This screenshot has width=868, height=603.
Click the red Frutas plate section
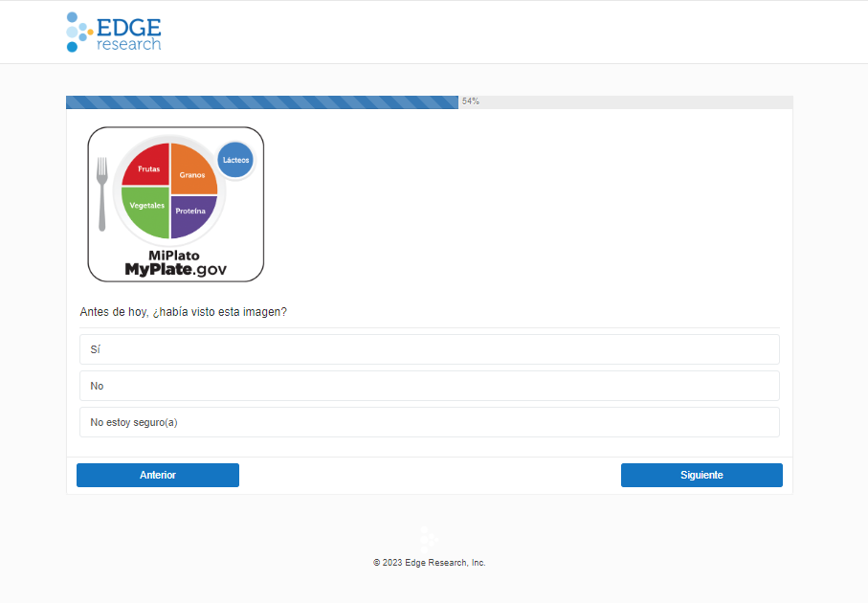(x=146, y=166)
